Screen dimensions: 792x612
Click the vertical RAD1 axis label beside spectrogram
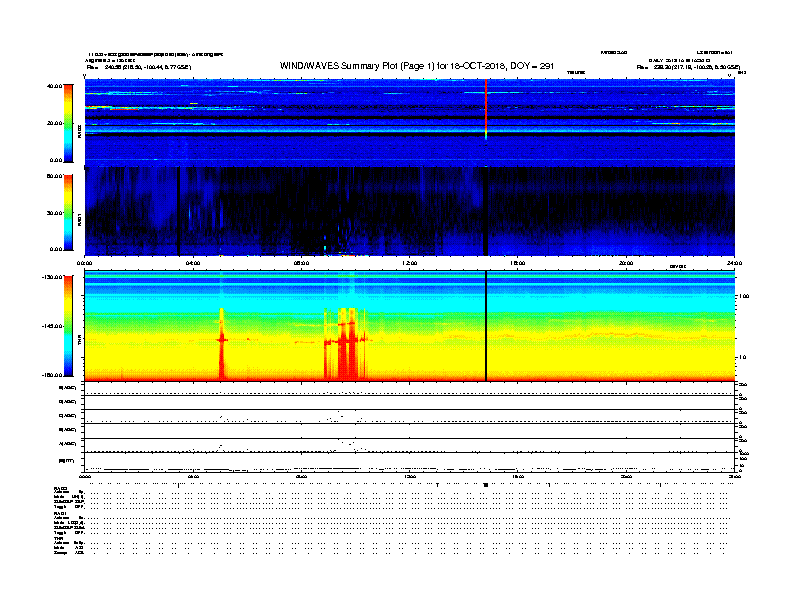point(79,220)
